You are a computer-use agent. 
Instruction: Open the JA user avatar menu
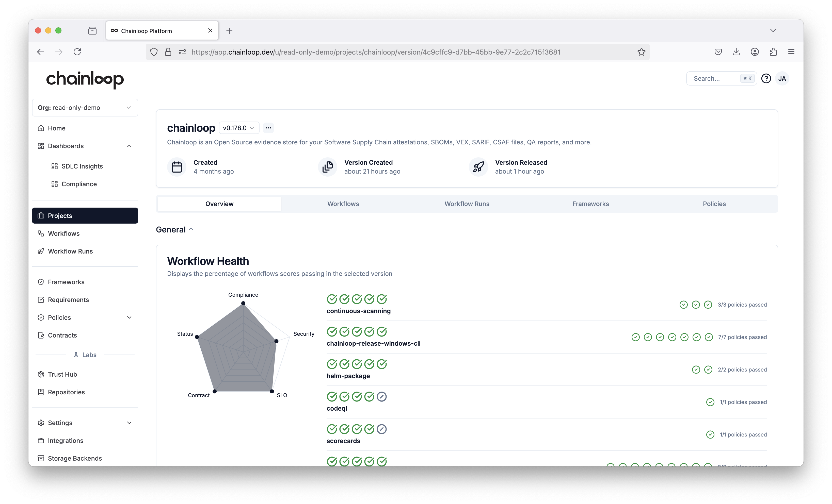(782, 78)
